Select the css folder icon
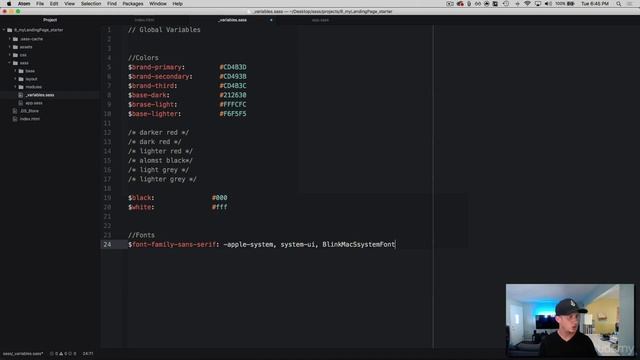Viewport: 640px width, 360px height. tap(15, 55)
